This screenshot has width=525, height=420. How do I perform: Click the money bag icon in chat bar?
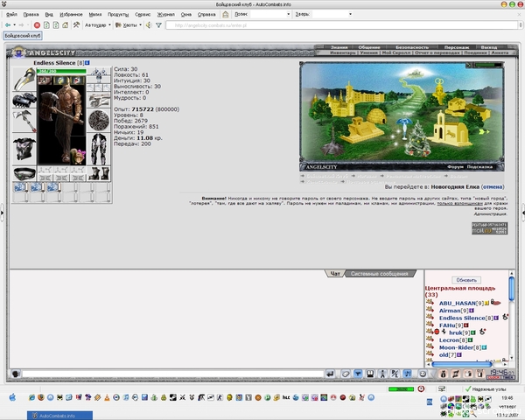(444, 374)
